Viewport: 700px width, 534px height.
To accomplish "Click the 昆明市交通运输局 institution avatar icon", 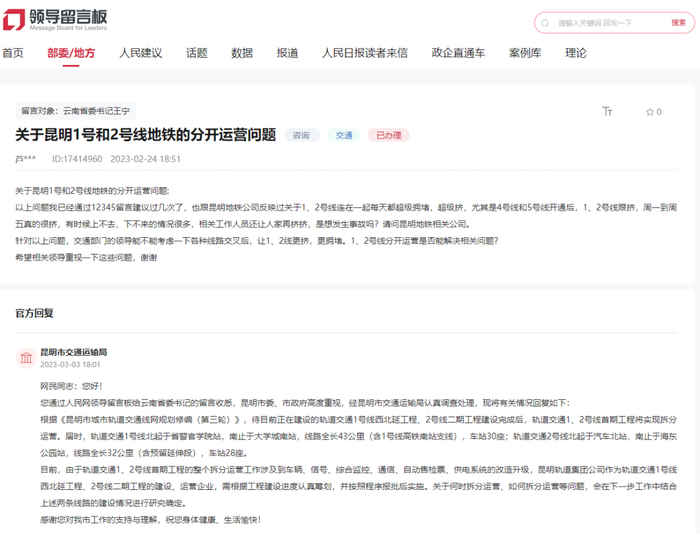I will coord(26,358).
